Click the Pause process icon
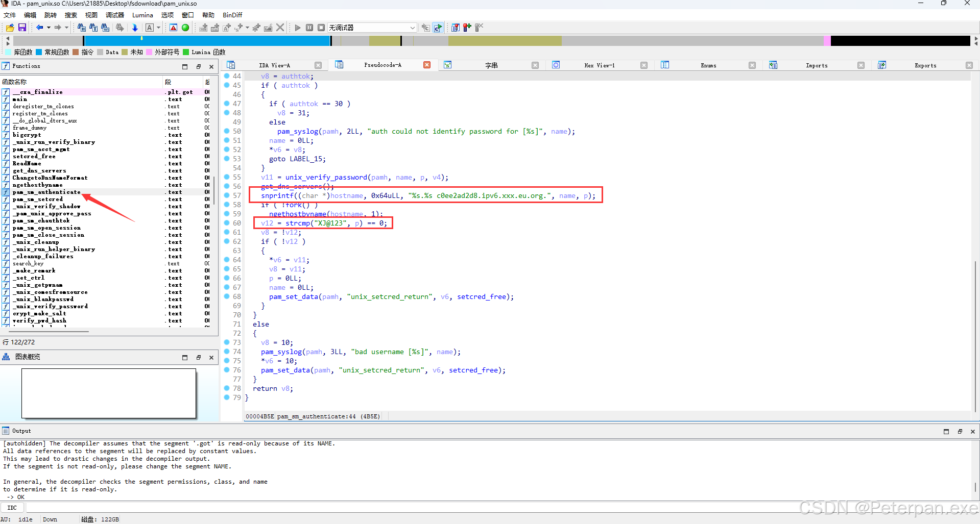This screenshot has width=980, height=524. 309,28
